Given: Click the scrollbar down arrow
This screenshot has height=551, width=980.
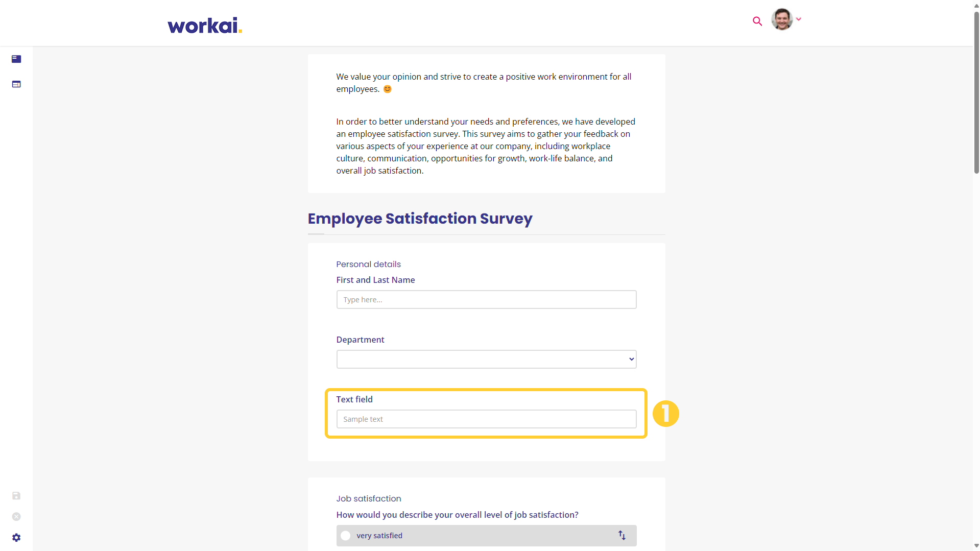Looking at the screenshot, I should pyautogui.click(x=976, y=546).
